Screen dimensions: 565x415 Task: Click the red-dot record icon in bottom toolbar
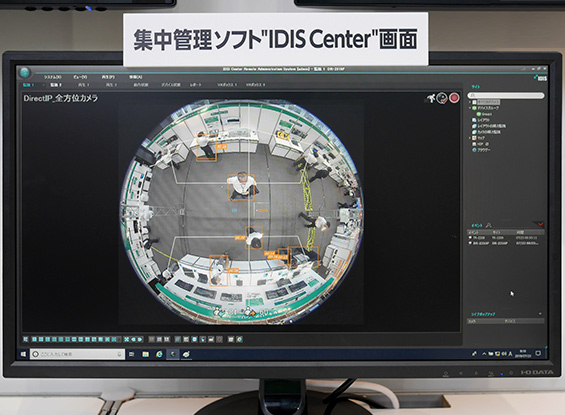click(219, 339)
